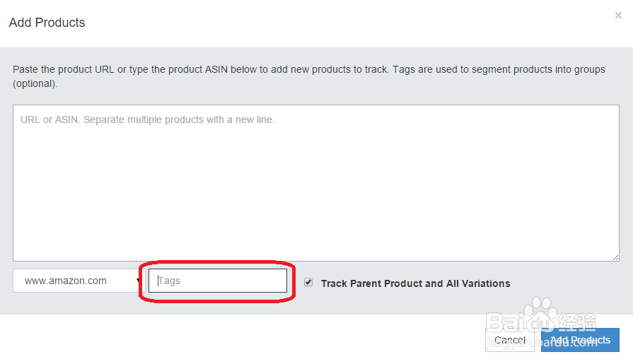Open the www.amazon.com marketplace dropdown

[x=76, y=281]
